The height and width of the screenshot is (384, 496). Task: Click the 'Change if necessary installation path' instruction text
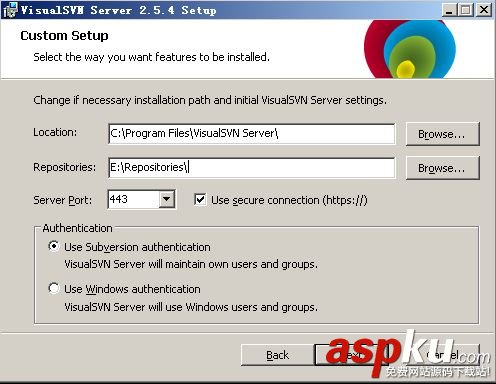coord(210,100)
